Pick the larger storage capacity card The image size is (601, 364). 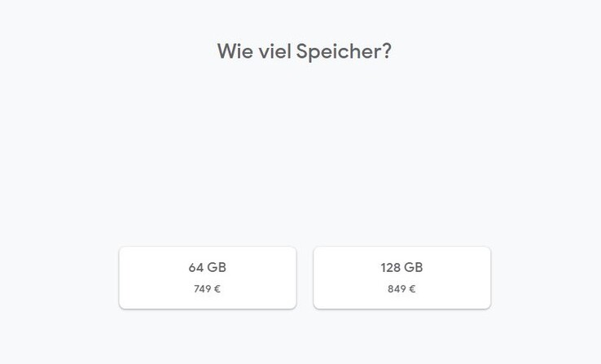coord(401,278)
